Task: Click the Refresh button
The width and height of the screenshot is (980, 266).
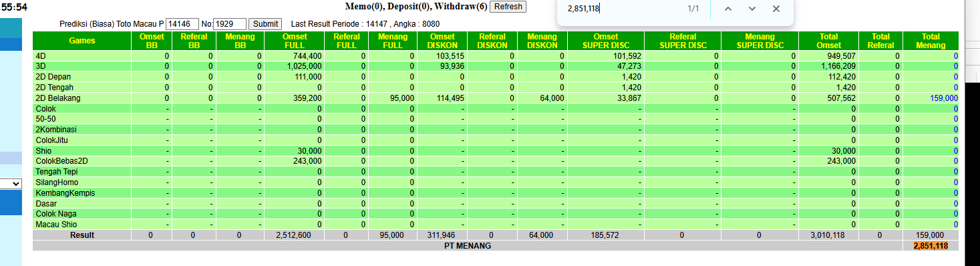Action: [508, 7]
